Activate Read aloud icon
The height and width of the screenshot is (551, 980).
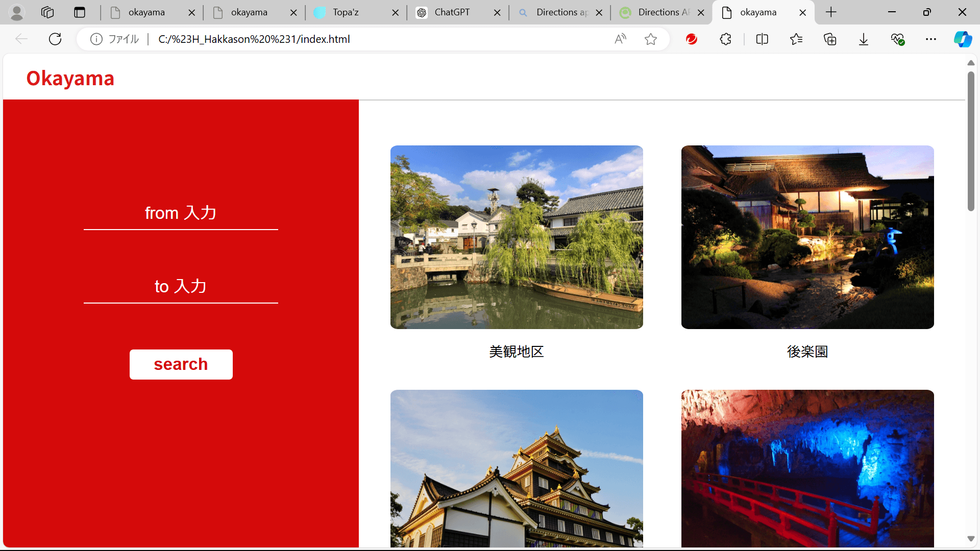[x=620, y=39]
